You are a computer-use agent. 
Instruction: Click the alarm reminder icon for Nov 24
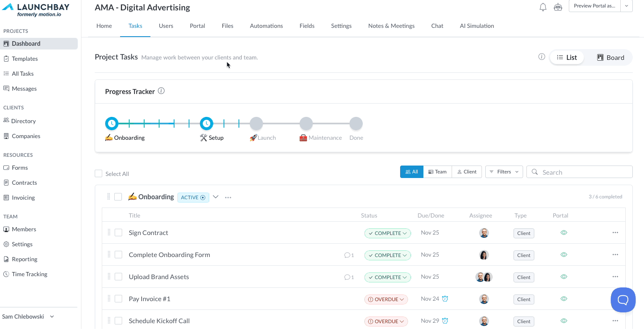tap(445, 299)
